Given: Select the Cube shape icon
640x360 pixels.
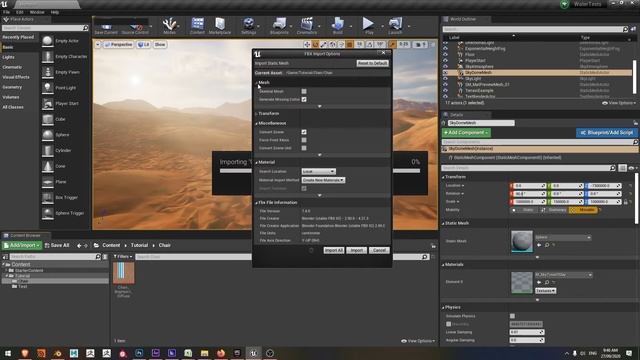Looking at the screenshot, I should [48, 119].
